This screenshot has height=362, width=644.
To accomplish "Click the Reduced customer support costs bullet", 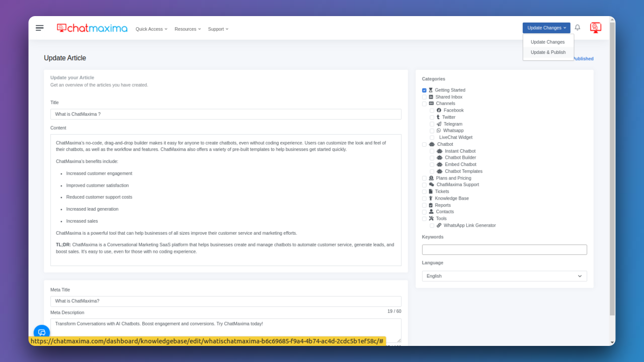I will tap(99, 197).
